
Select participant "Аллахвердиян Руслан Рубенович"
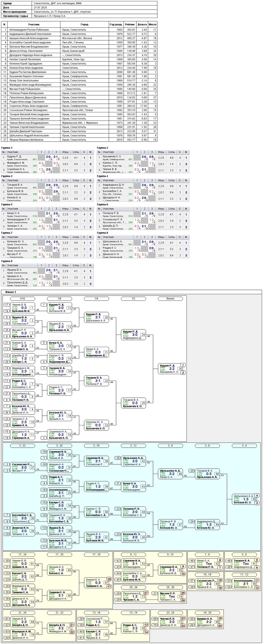pyautogui.click(x=29, y=30)
